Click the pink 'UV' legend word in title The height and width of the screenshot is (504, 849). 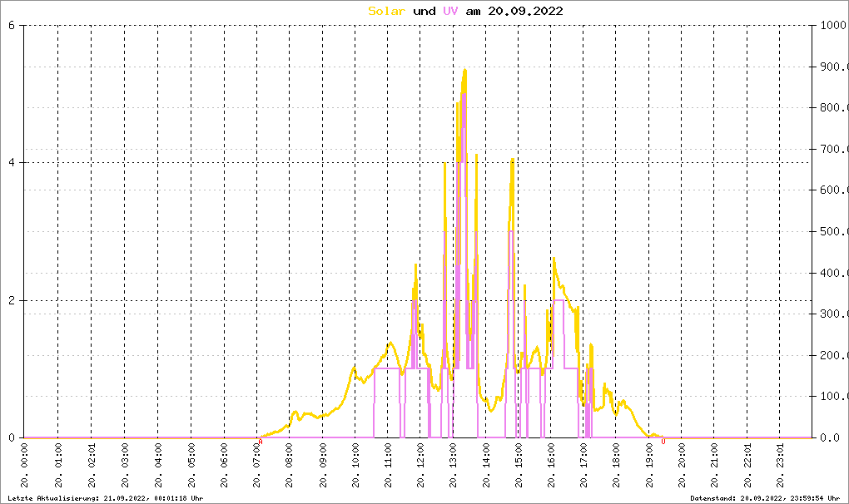point(450,11)
